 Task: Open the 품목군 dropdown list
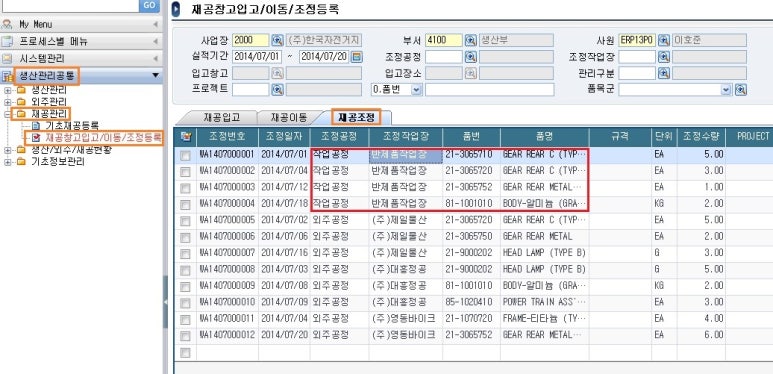[726, 90]
